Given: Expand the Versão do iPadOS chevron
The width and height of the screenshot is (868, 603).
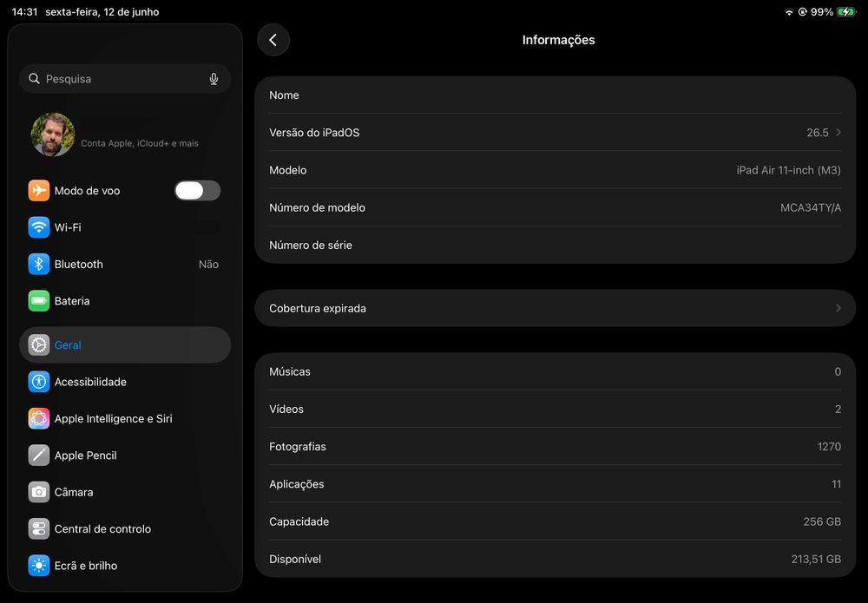Looking at the screenshot, I should coord(838,132).
